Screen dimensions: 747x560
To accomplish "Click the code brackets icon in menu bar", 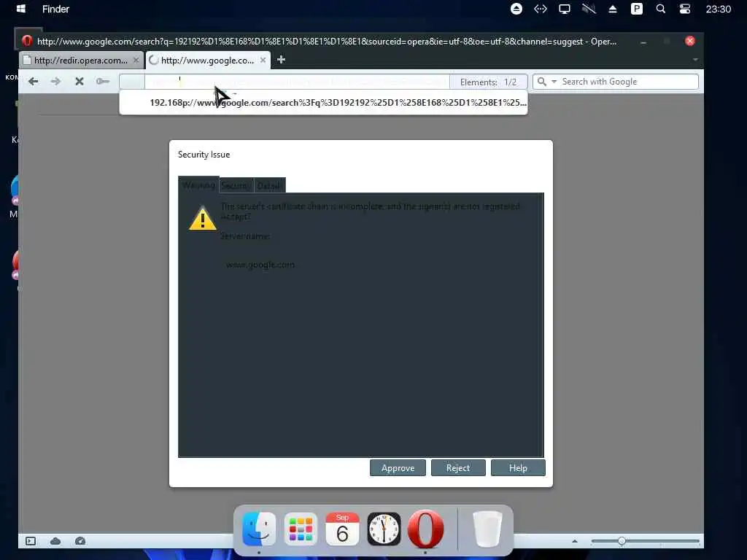I will 541,9.
